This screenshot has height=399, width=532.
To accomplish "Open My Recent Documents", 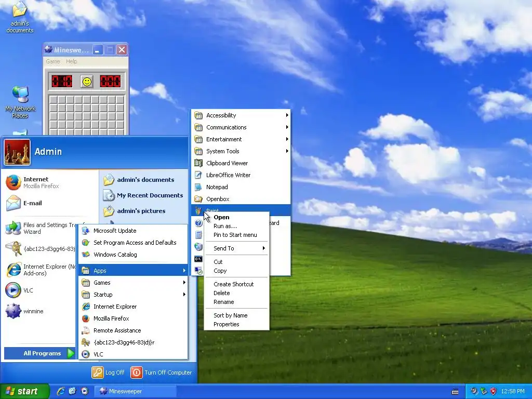I will click(143, 195).
